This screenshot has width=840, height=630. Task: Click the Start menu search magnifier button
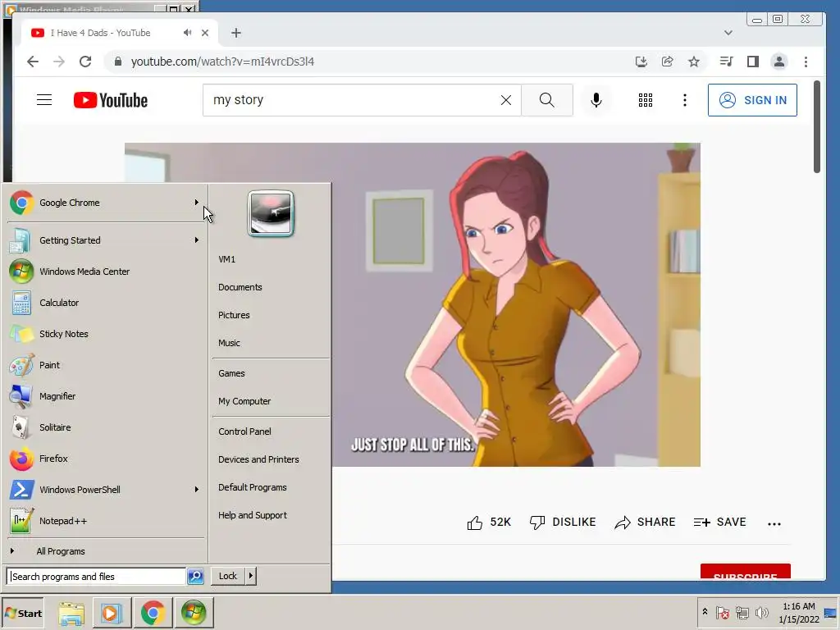click(x=195, y=577)
